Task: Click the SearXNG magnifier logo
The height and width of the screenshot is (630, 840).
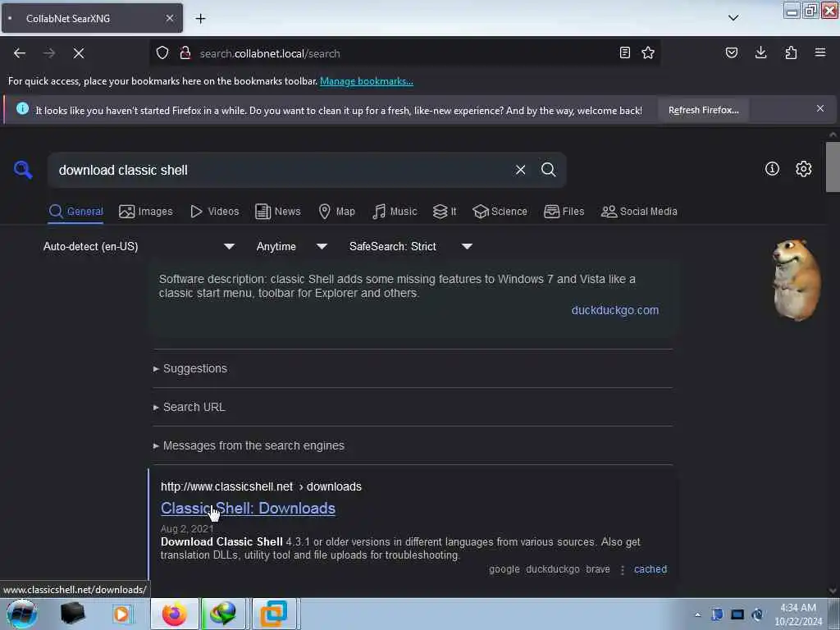Action: click(x=23, y=170)
